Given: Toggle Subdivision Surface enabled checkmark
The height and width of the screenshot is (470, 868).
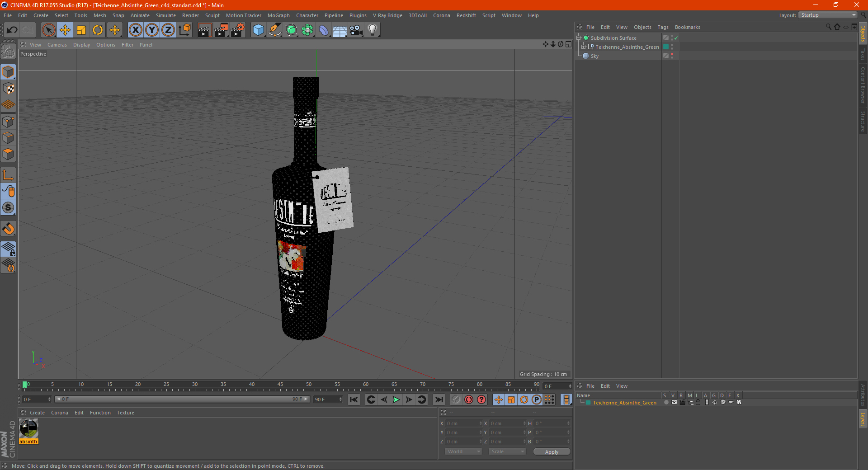Looking at the screenshot, I should click(x=676, y=38).
